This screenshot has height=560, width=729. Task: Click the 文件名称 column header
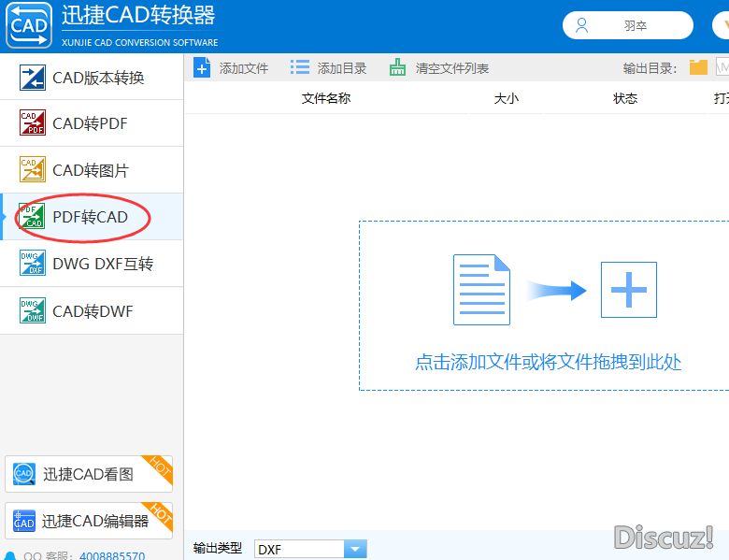[x=325, y=98]
